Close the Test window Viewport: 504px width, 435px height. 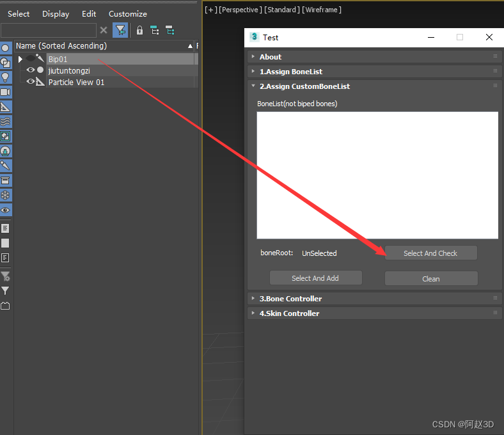point(489,37)
